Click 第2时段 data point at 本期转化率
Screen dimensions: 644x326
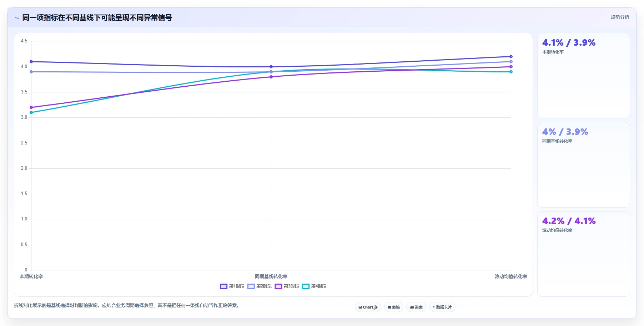(31, 72)
